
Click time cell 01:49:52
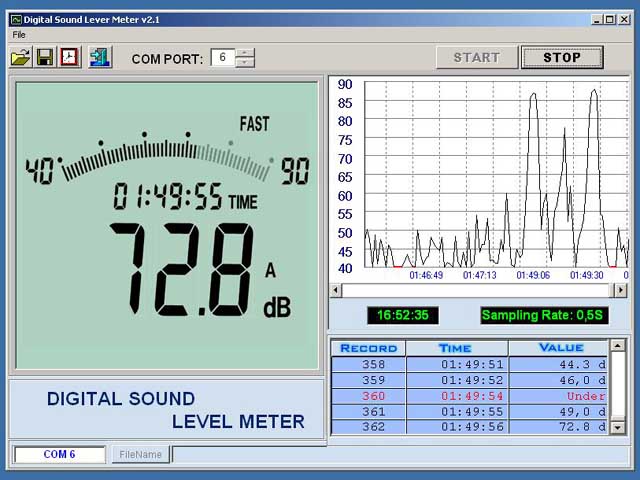click(457, 380)
